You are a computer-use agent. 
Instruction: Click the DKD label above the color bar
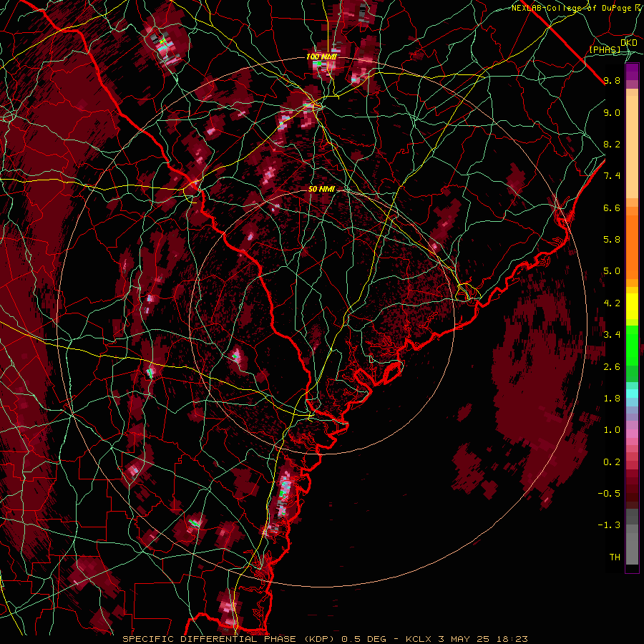(629, 43)
